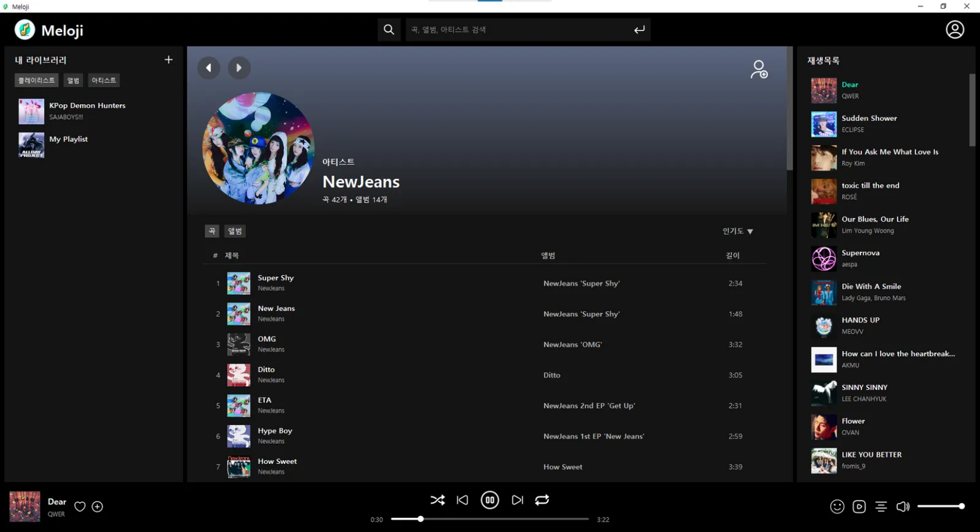Image resolution: width=980 pixels, height=532 pixels.
Task: Skip to next track
Action: (517, 500)
